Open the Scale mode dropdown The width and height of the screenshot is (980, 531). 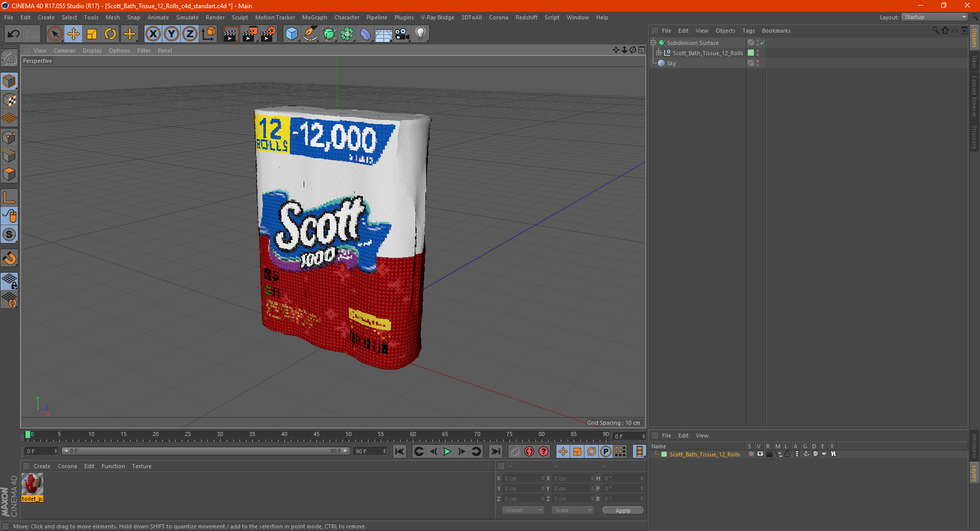[x=573, y=510]
